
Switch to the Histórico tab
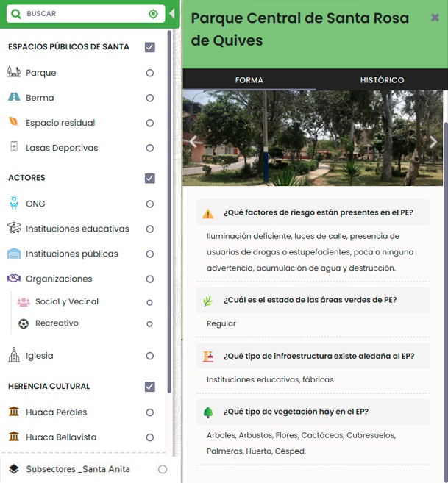(x=382, y=80)
